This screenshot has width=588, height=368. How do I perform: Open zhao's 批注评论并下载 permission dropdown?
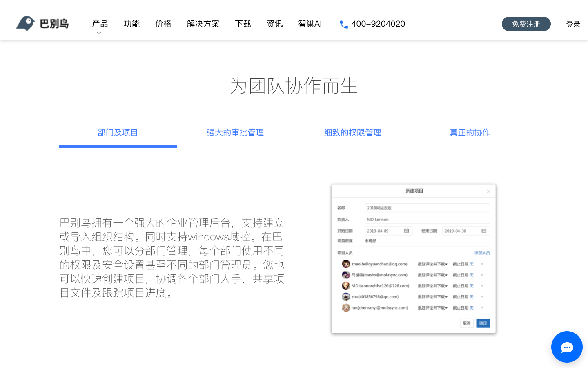tap(433, 264)
